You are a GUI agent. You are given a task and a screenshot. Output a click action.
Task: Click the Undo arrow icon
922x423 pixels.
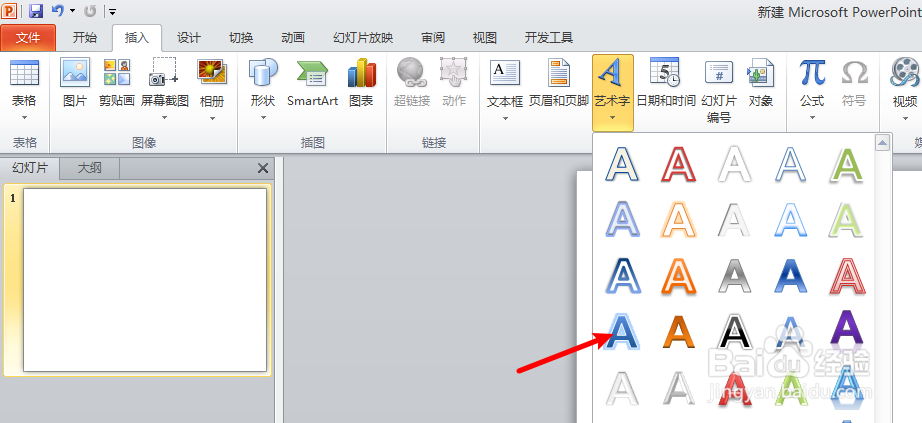58,11
